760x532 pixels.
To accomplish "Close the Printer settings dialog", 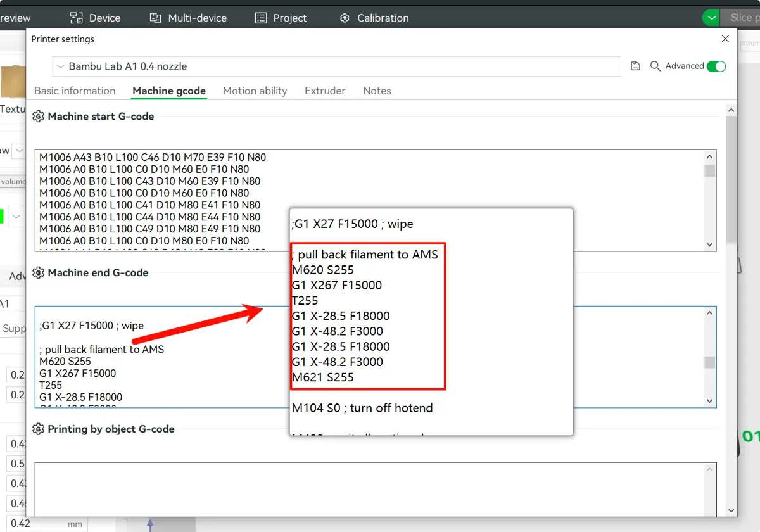I will pos(726,39).
